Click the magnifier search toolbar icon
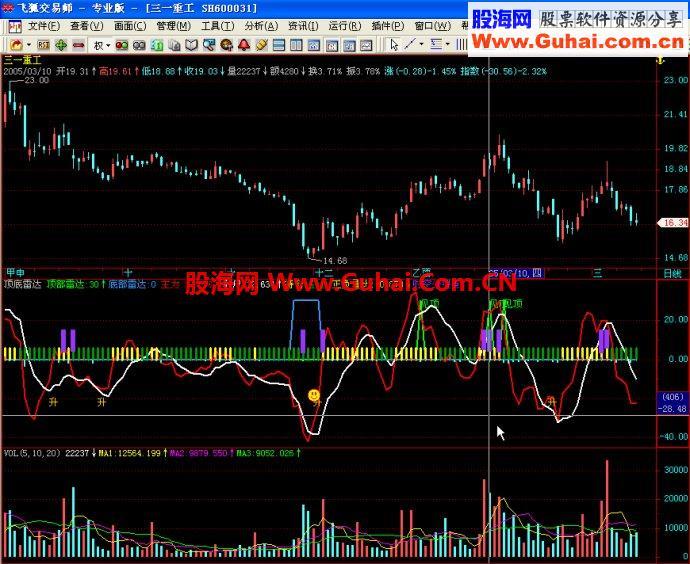 (209, 45)
